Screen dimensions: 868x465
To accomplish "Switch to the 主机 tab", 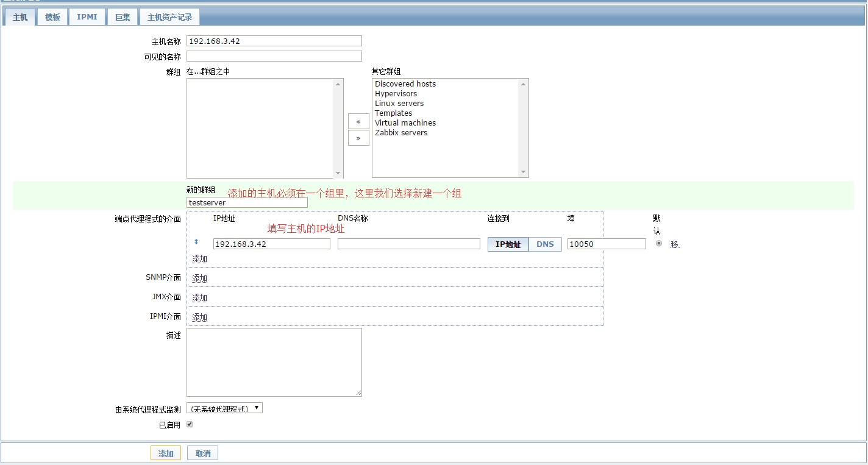I will coord(20,17).
